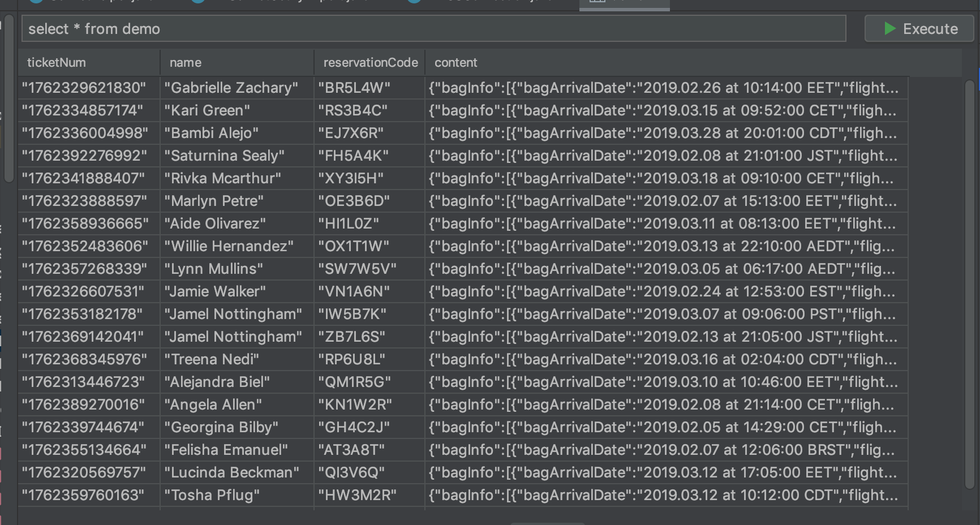This screenshot has width=980, height=525.
Task: Select the Tosha Pflug name cell
Action: (x=212, y=496)
